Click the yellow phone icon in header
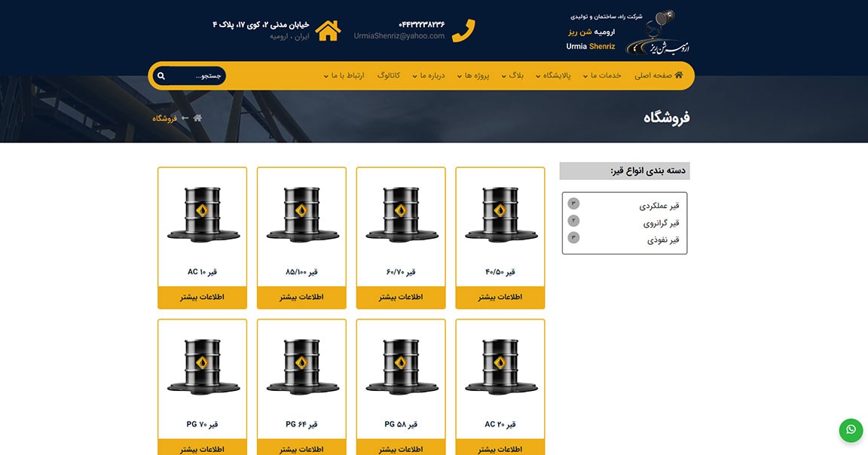Screen dimensions: 868x455 (463, 31)
